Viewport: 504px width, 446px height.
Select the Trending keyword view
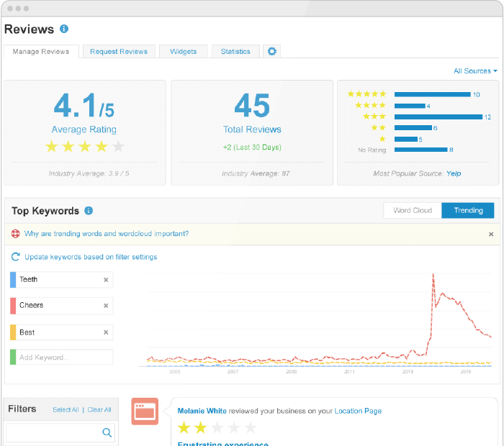[468, 211]
